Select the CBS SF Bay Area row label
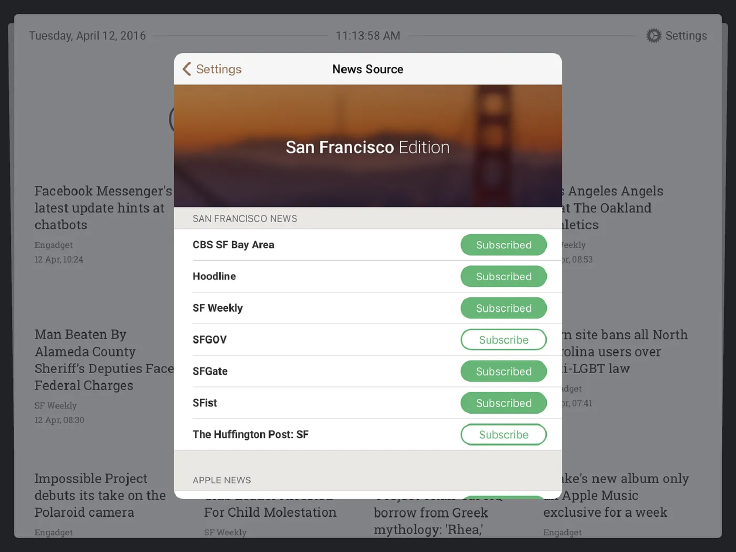 pyautogui.click(x=233, y=245)
